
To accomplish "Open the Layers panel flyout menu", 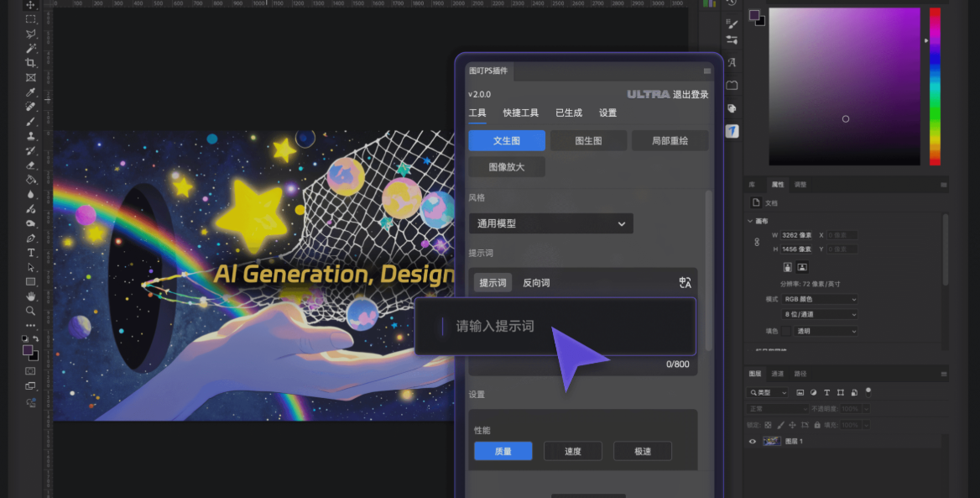I will pos(943,374).
